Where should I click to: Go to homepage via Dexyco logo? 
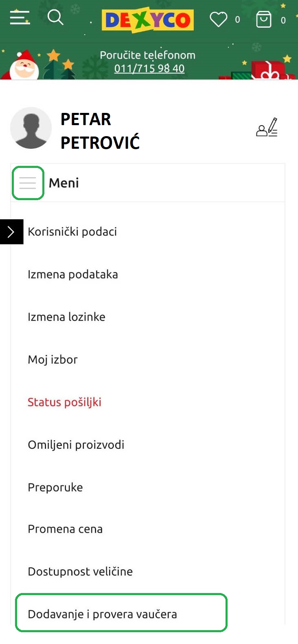click(148, 20)
